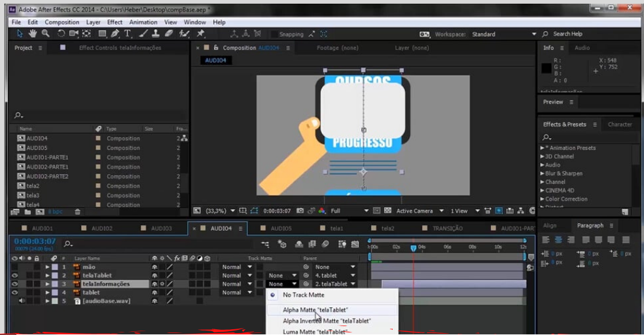Toggle region of interest in viewer
The width and height of the screenshot is (644, 335).
pos(376,210)
